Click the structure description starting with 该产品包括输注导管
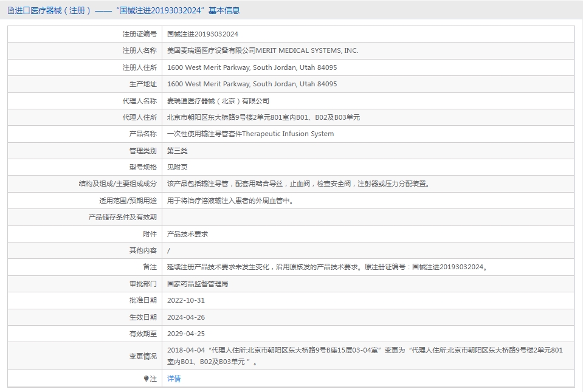583x392 pixels. [299, 184]
